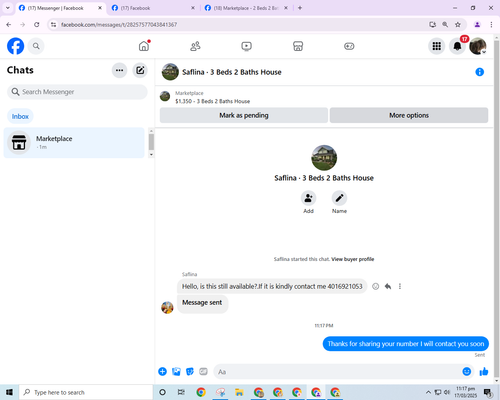Go to the Home feed icon
500x400 pixels.
[144, 46]
